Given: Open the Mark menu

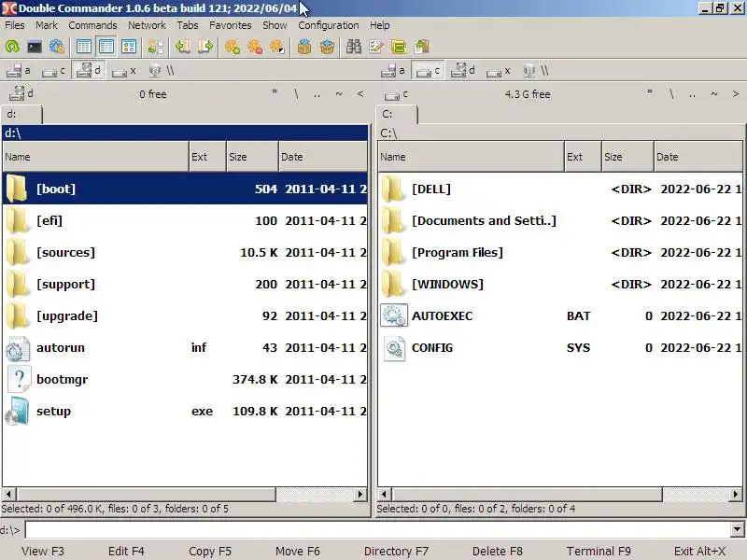Looking at the screenshot, I should pos(46,25).
